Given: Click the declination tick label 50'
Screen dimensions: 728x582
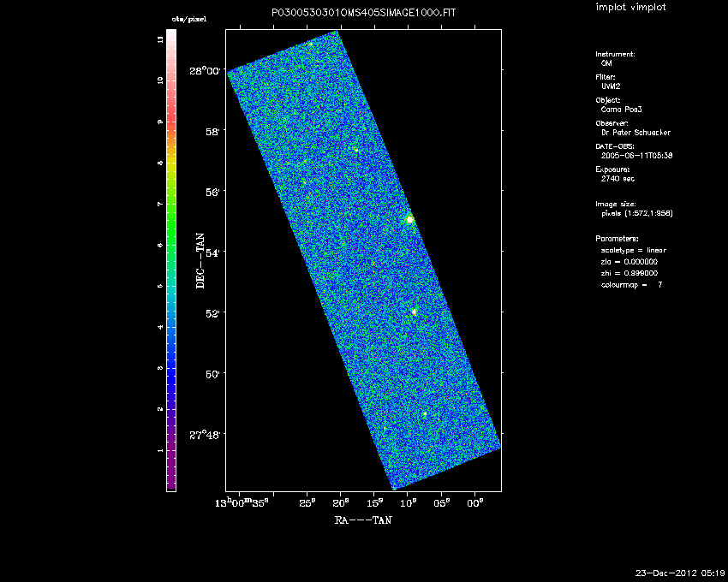Looking at the screenshot, I should coord(213,374).
